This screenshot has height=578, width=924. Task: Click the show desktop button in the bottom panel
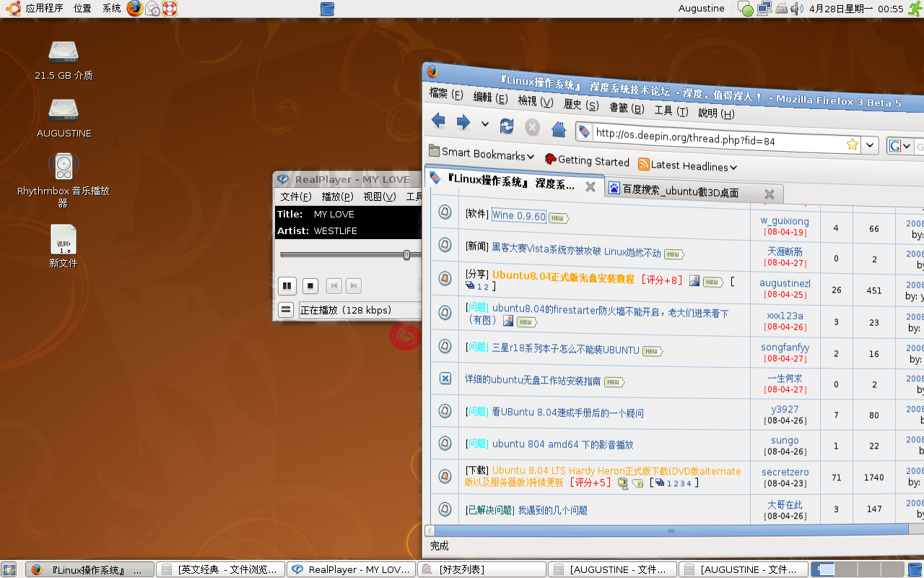(x=9, y=569)
